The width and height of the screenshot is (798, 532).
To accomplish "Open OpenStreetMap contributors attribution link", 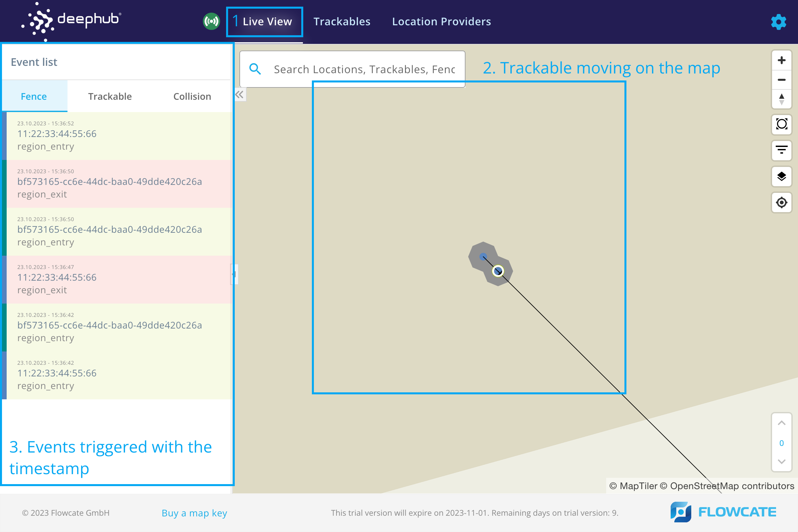I will pyautogui.click(x=728, y=486).
